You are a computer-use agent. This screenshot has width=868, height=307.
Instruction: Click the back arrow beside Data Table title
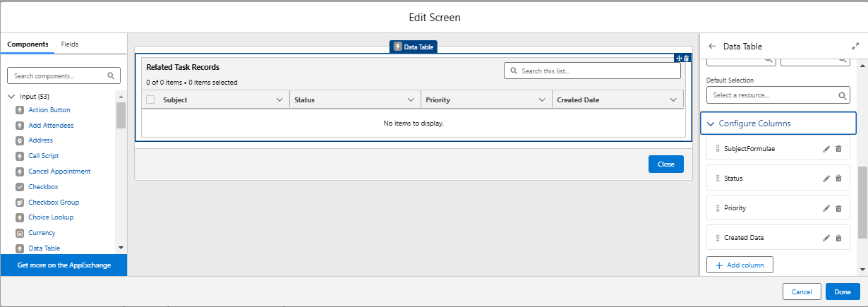(712, 47)
